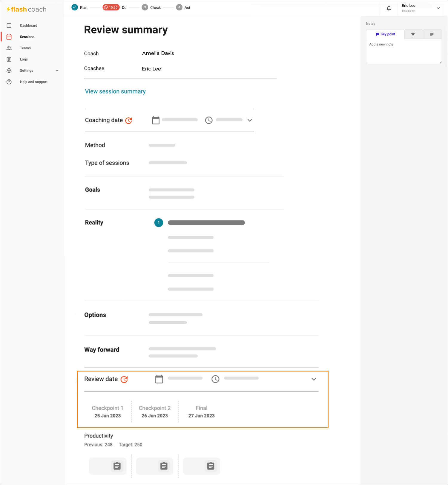Click the Coaching date reschedule icon
448x485 pixels.
[x=129, y=120]
